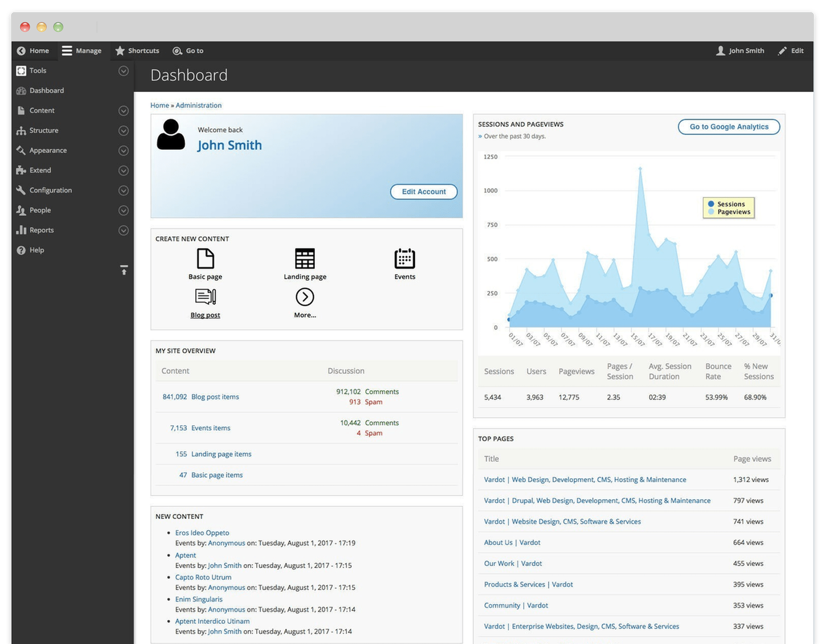Expand the People section chevron
Image resolution: width=826 pixels, height=644 pixels.
123,210
